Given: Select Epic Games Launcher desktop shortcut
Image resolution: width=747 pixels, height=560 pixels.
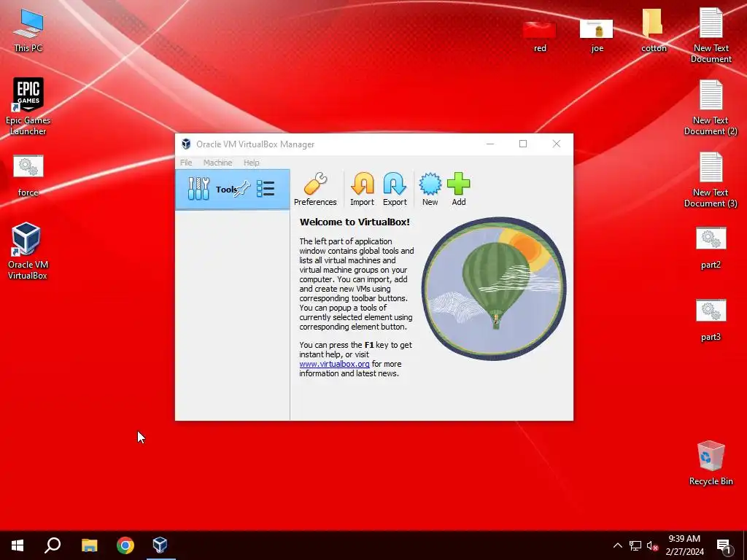Looking at the screenshot, I should (x=28, y=106).
